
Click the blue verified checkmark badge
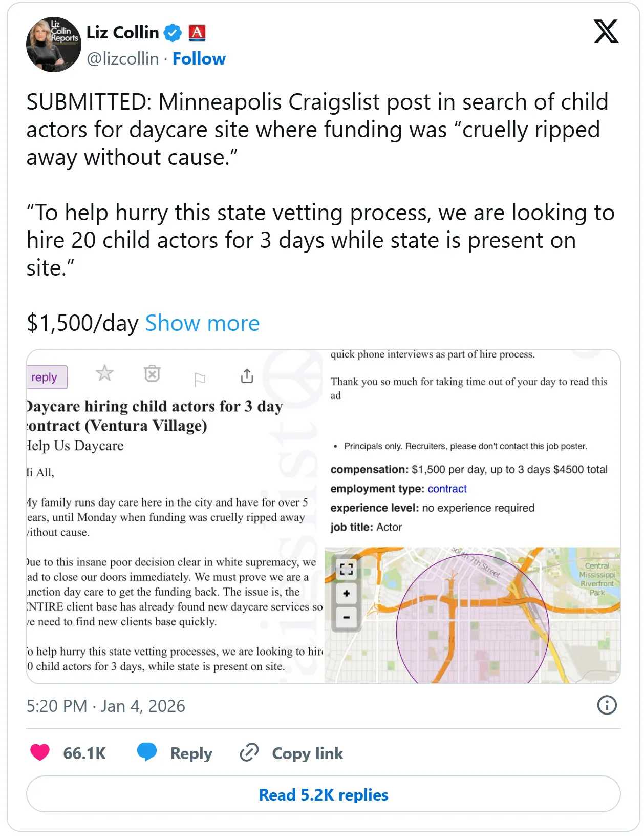coord(173,33)
